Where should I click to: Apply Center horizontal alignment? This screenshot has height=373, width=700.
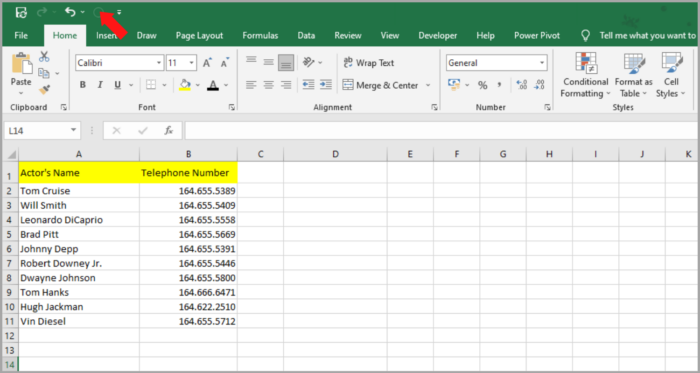click(x=268, y=85)
